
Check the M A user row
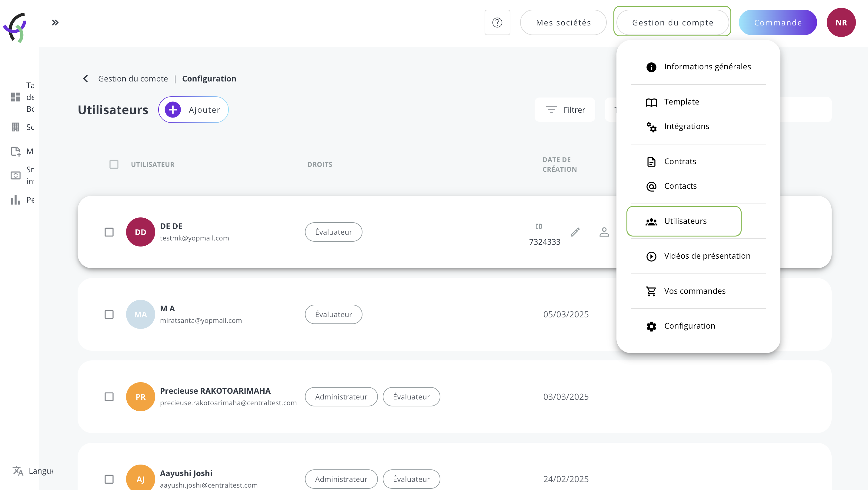click(x=109, y=315)
